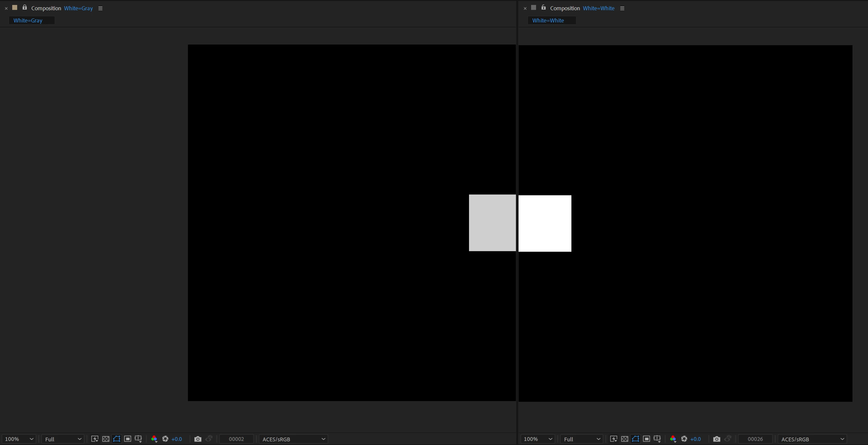The image size is (868, 445).
Task: Toggle transparency grid in White=White viewer
Action: (x=624, y=439)
